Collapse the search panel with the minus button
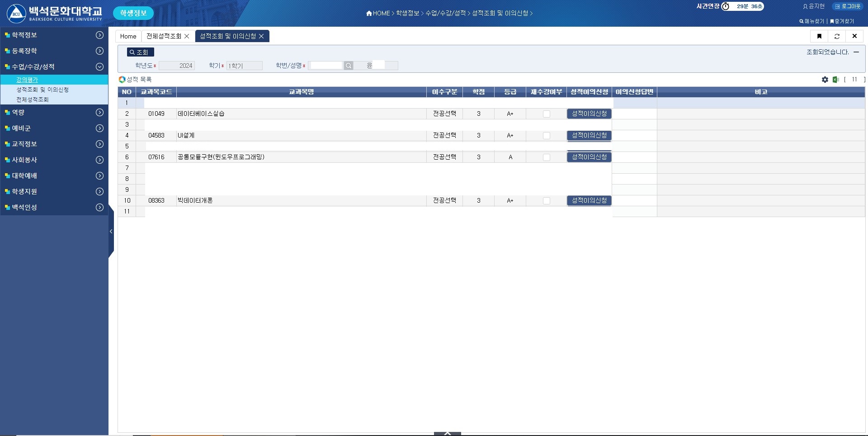The width and height of the screenshot is (868, 436). tap(856, 52)
